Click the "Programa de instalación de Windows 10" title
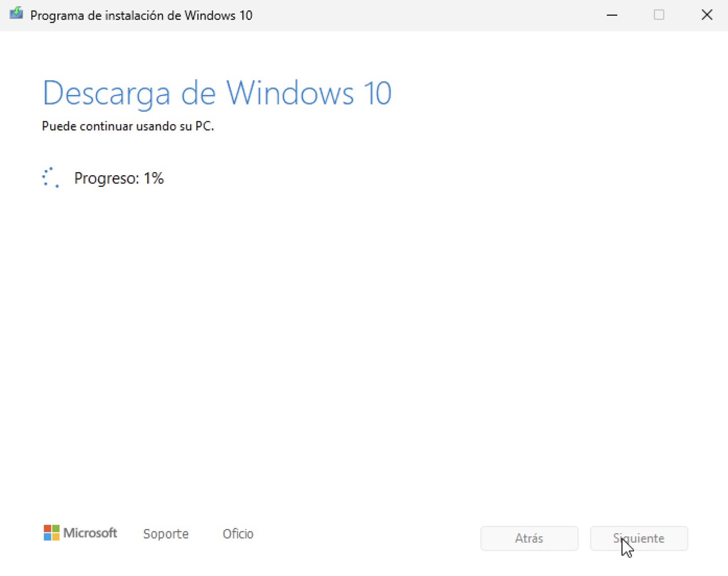This screenshot has height=576, width=728. click(141, 15)
